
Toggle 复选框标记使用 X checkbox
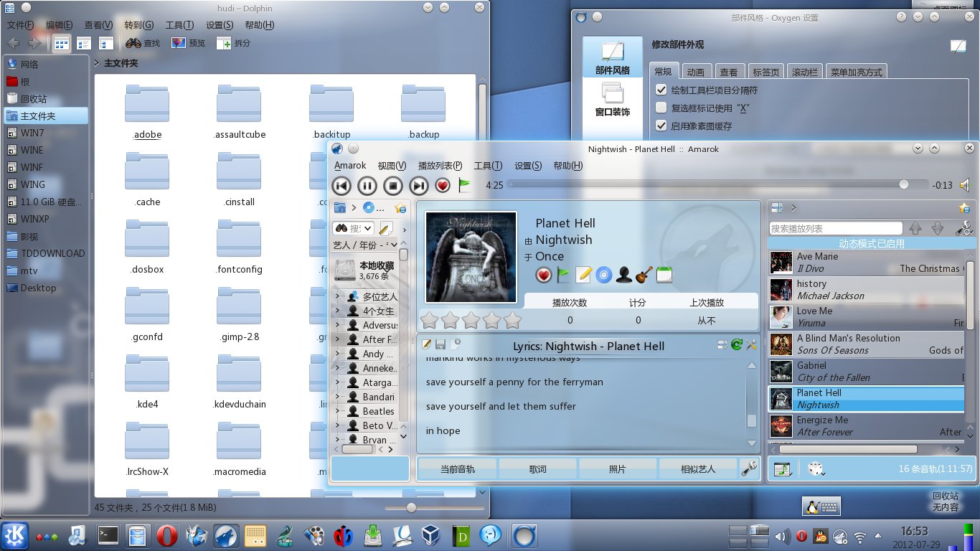661,108
